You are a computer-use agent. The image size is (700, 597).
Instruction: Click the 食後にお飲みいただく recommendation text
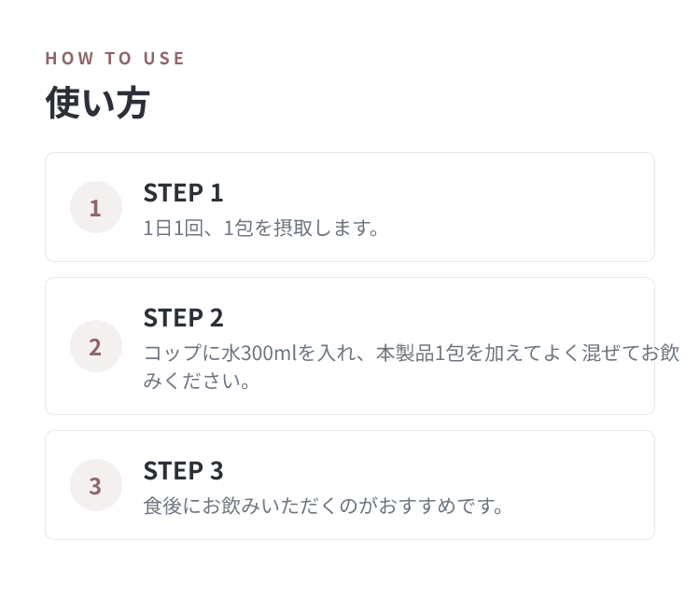click(x=323, y=506)
